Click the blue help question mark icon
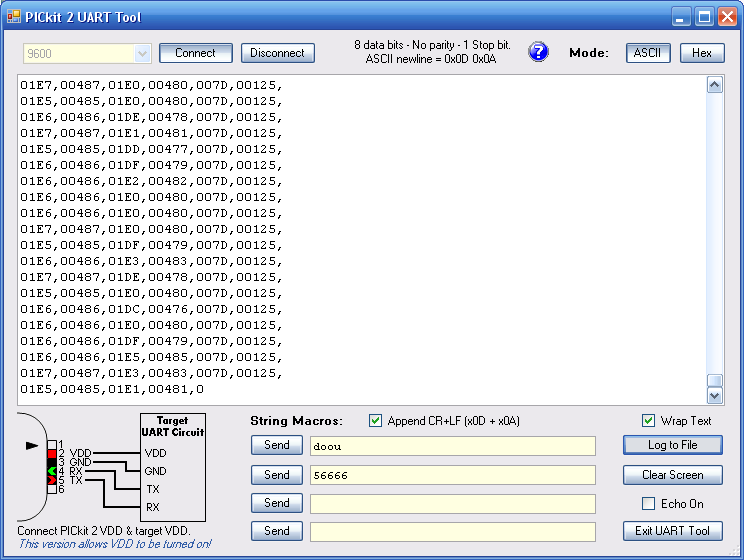744x560 pixels. [538, 52]
